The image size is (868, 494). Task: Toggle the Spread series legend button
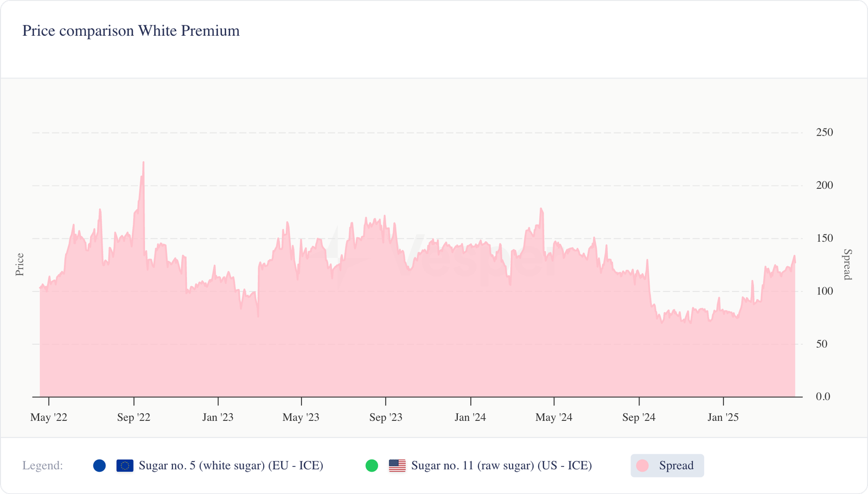click(667, 466)
